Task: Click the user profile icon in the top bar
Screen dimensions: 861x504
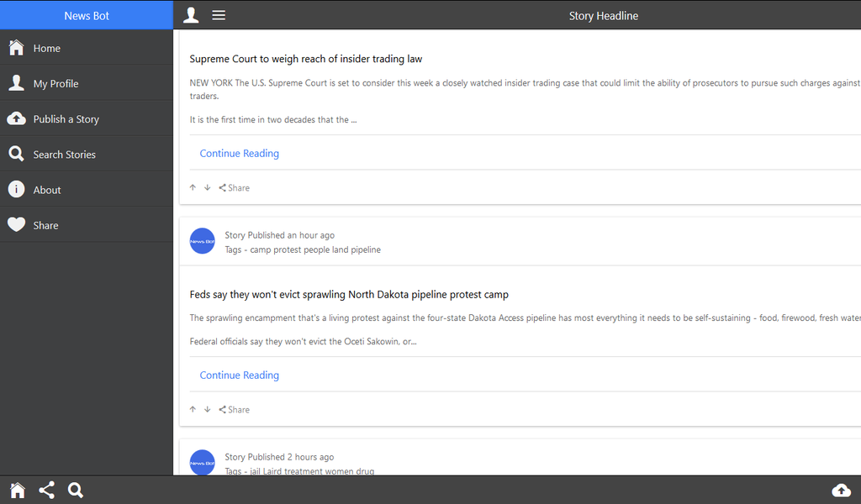Action: coord(191,15)
